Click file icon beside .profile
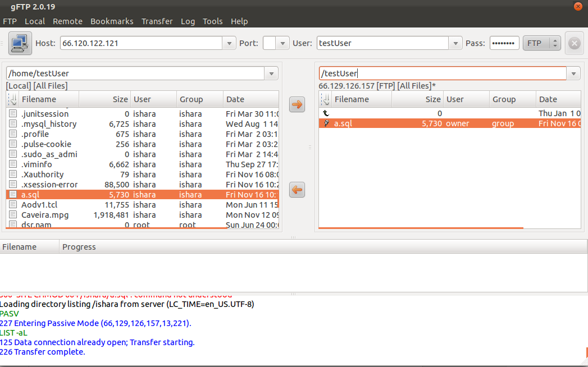This screenshot has height=367, width=588. [x=13, y=134]
